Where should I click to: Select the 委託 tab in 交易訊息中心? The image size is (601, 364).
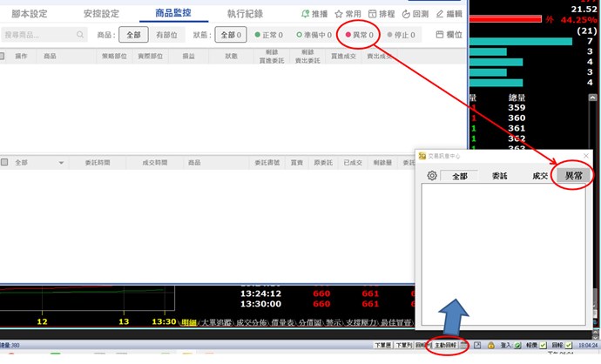499,176
